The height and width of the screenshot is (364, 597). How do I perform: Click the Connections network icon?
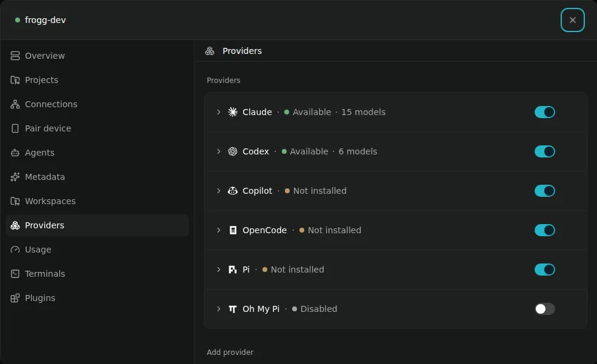click(x=15, y=104)
